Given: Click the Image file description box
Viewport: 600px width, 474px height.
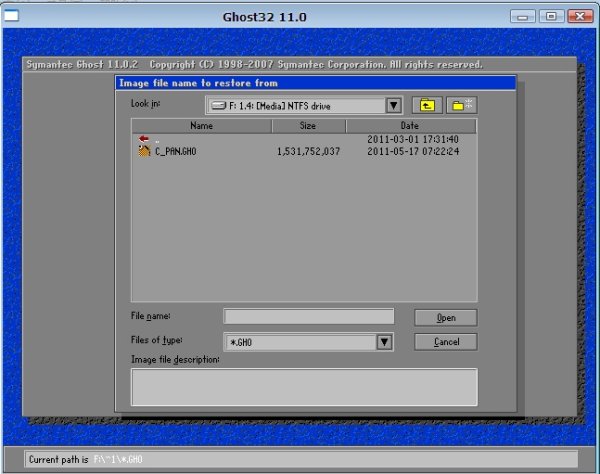Looking at the screenshot, I should tap(304, 386).
